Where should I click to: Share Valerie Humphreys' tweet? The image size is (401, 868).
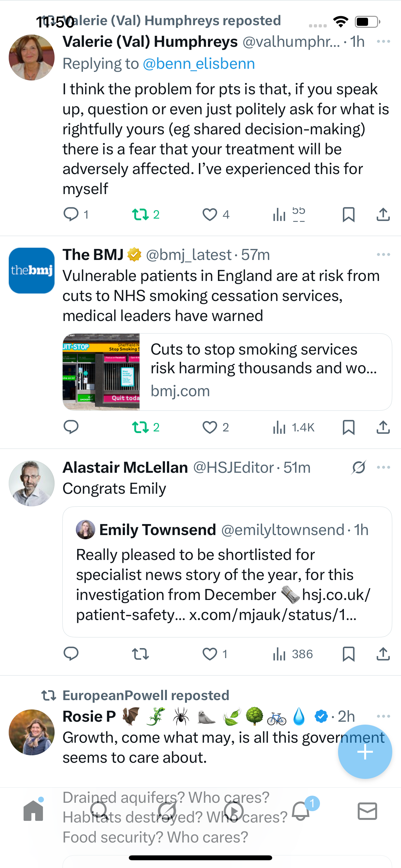point(383,215)
